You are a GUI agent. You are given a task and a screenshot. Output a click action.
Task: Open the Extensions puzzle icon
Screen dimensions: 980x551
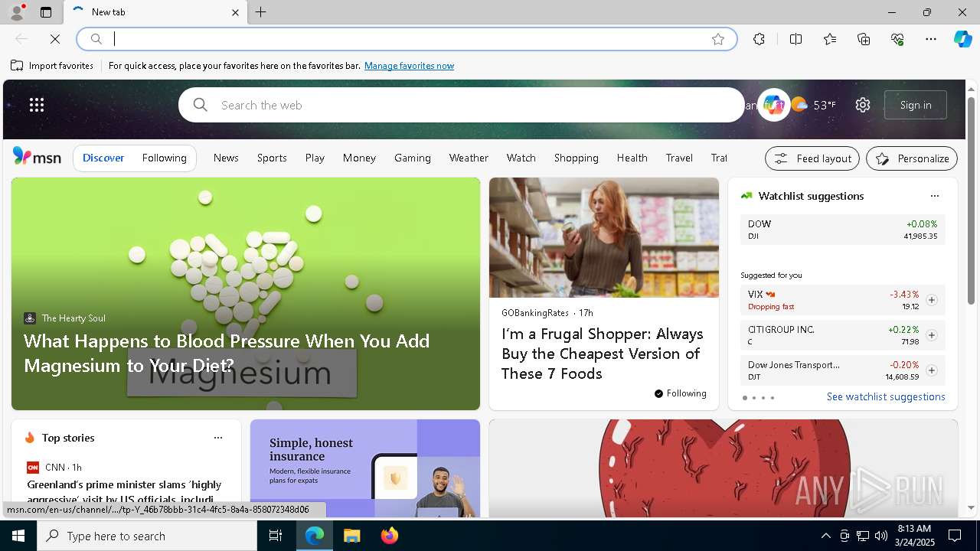coord(759,39)
